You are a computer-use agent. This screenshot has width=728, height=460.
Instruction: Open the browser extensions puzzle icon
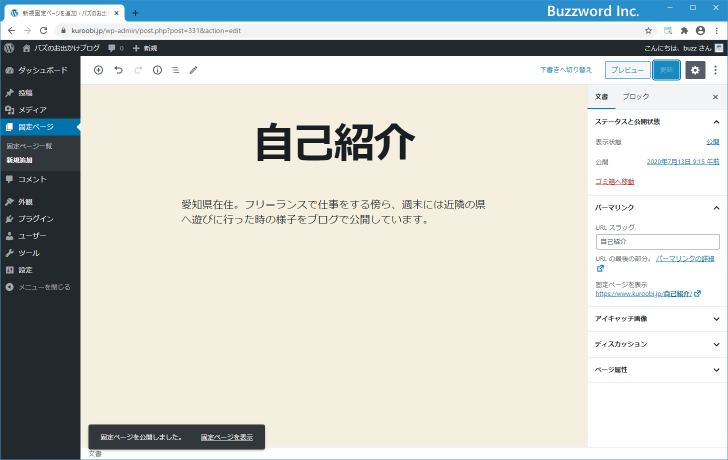(x=684, y=31)
